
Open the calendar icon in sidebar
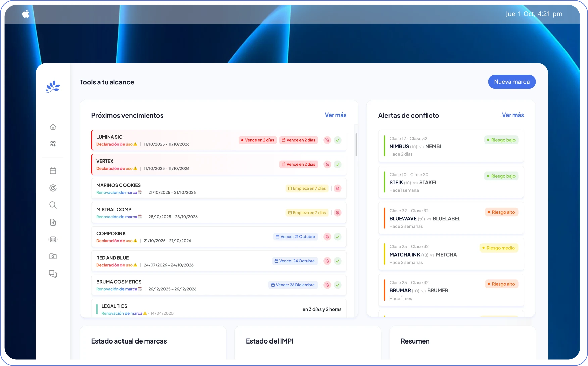pyautogui.click(x=53, y=171)
